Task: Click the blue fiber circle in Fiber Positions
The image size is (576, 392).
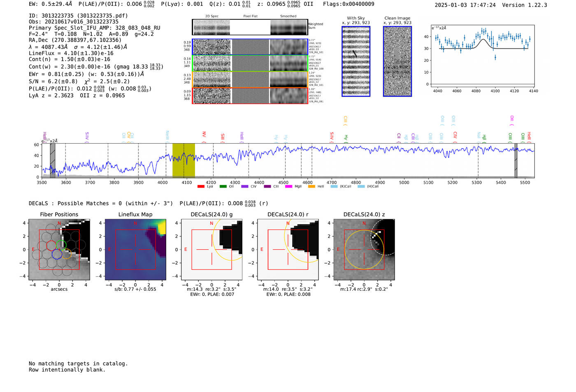Action: [x=57, y=254]
